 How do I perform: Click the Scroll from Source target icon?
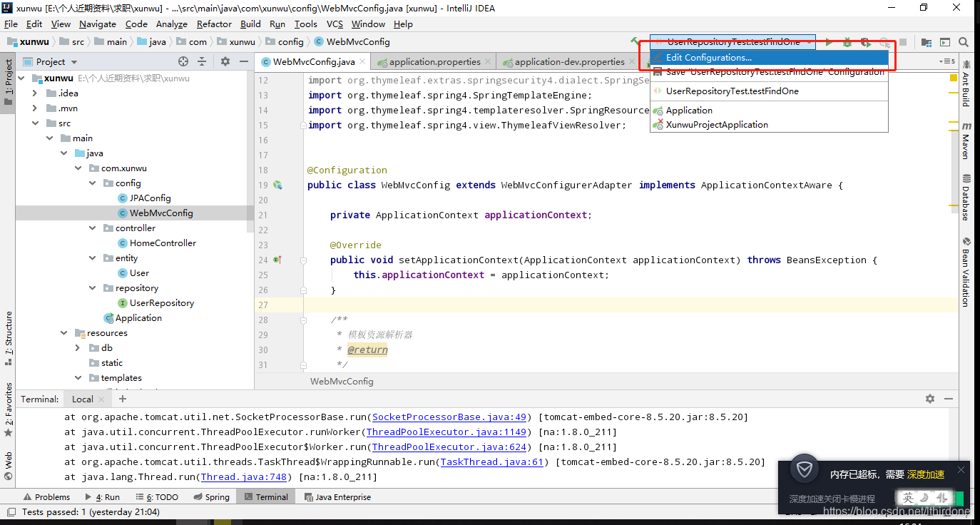[183, 61]
